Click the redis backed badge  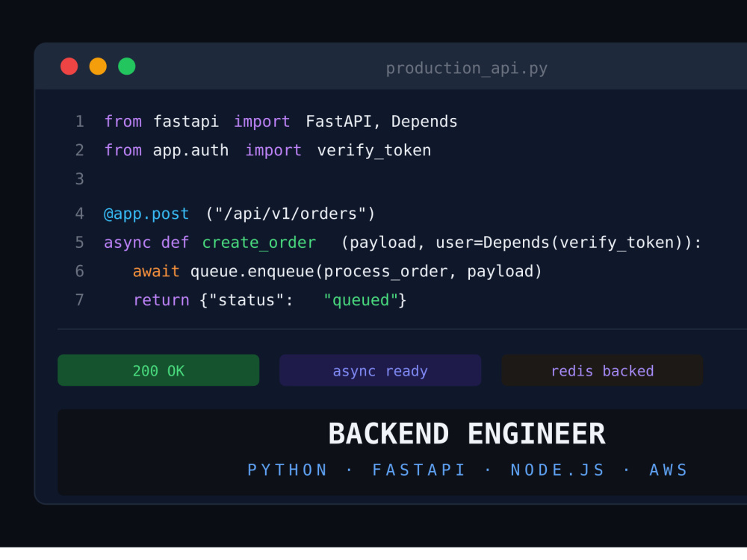click(x=602, y=370)
